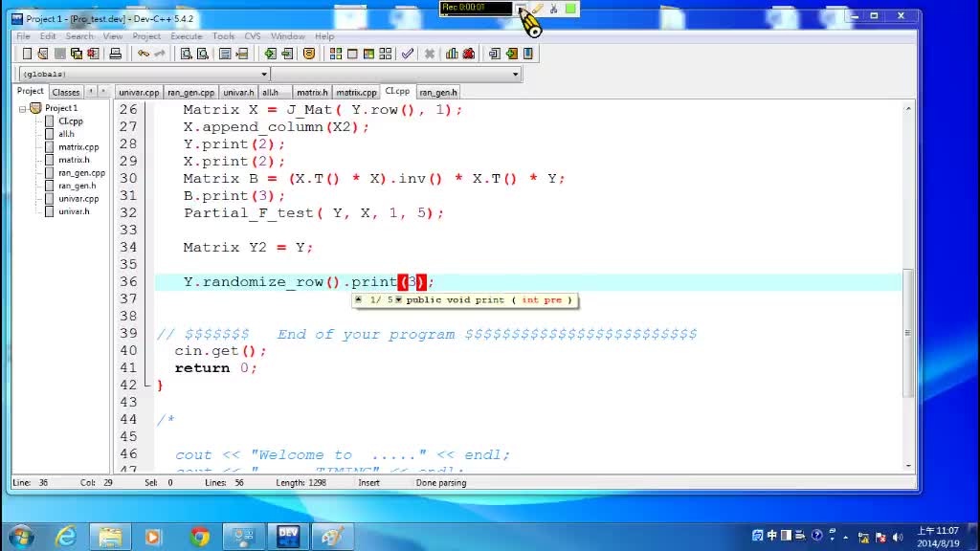Click the blue bookmark icon ending the toolbar
This screenshot has width=980, height=551.
tap(528, 54)
